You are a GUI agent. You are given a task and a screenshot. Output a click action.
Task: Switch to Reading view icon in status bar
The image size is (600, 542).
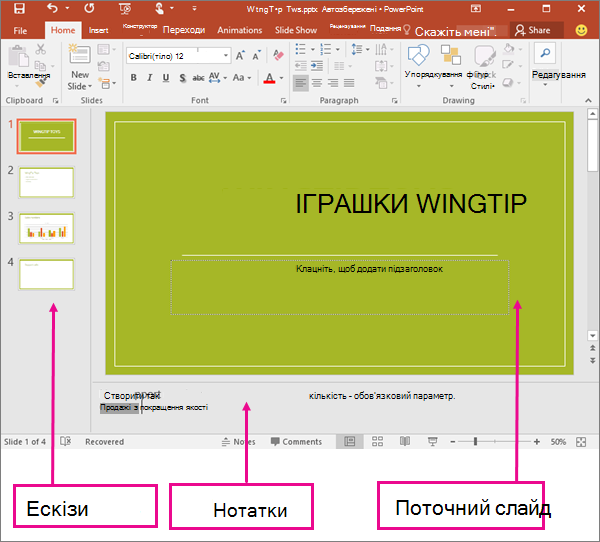[x=405, y=441]
